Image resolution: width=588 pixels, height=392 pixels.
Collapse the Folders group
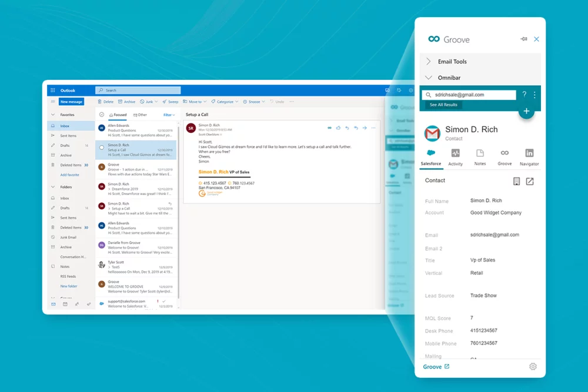(53, 187)
